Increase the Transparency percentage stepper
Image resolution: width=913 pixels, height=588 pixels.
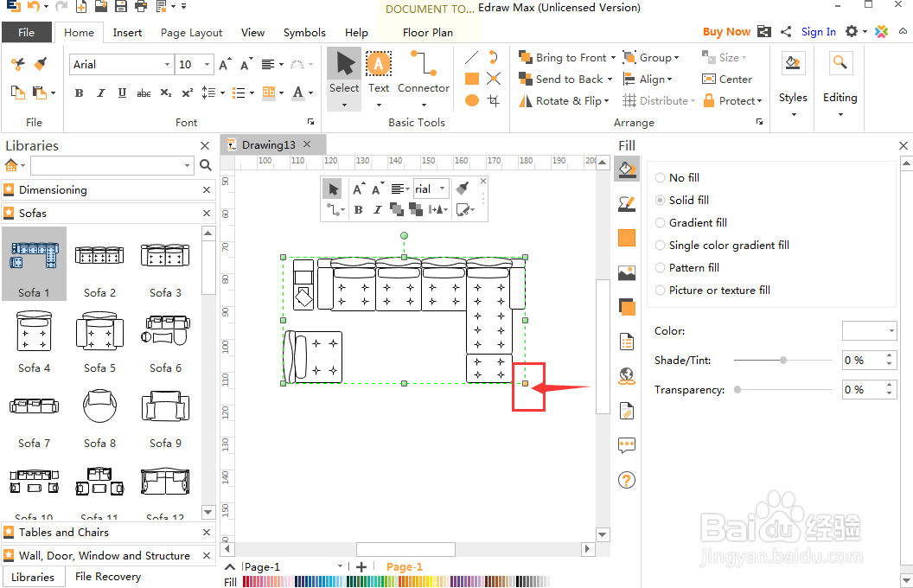pos(889,386)
